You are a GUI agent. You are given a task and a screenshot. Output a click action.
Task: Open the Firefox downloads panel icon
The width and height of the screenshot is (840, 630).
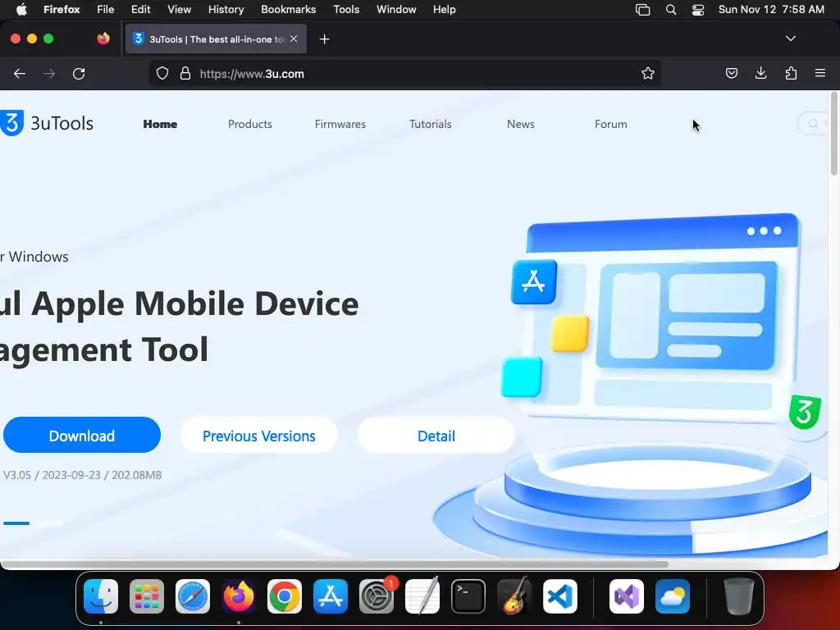click(x=760, y=73)
